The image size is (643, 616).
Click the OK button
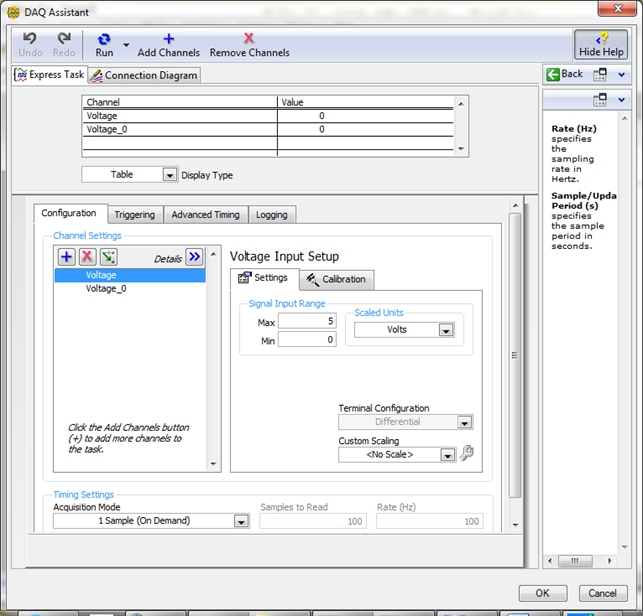pyautogui.click(x=543, y=593)
